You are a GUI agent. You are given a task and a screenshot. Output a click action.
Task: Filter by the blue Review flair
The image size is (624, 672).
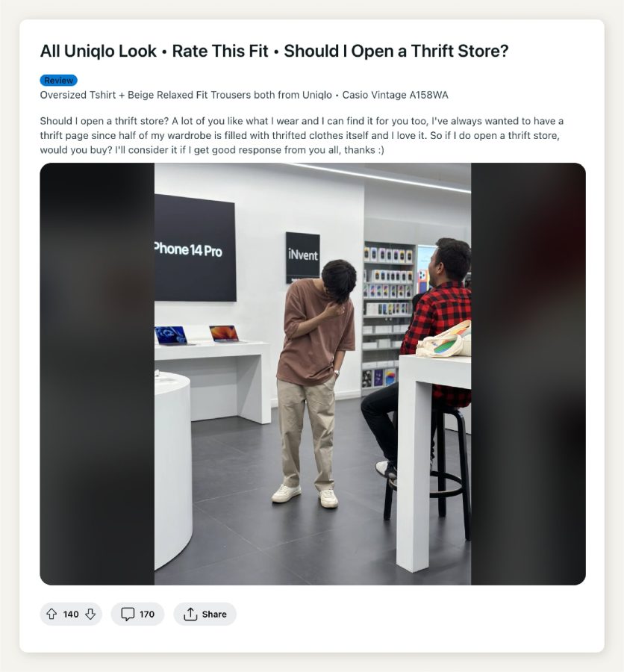point(59,80)
